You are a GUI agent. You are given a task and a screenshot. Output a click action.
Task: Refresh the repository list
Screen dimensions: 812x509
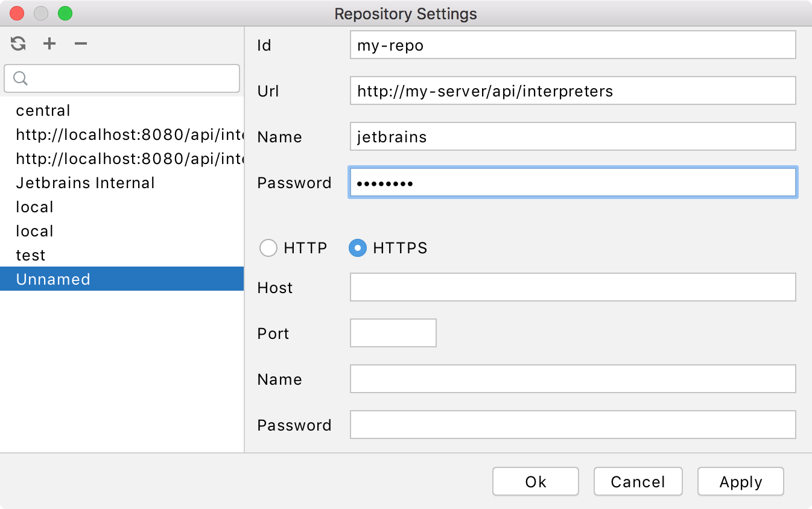[17, 43]
